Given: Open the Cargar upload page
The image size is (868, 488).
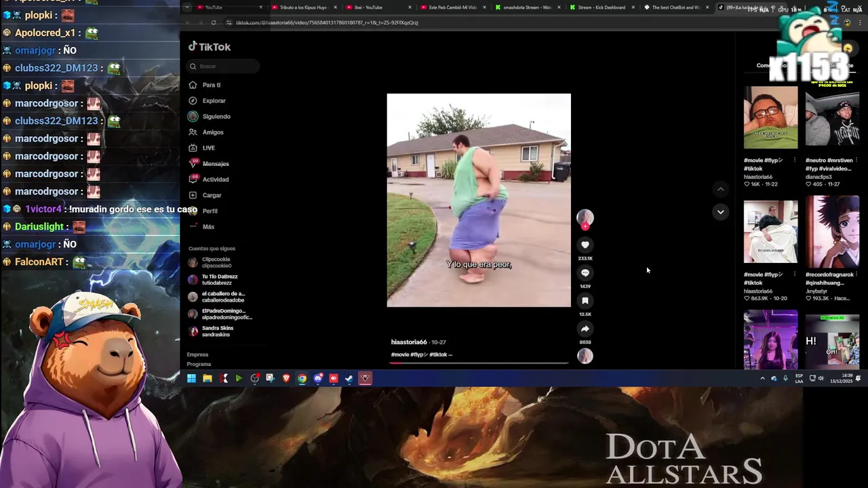Looking at the screenshot, I should point(205,195).
